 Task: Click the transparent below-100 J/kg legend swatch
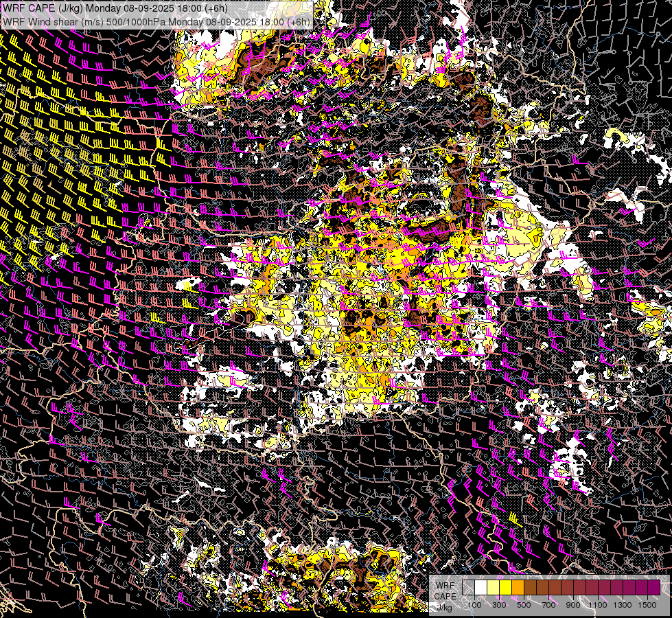(x=468, y=587)
